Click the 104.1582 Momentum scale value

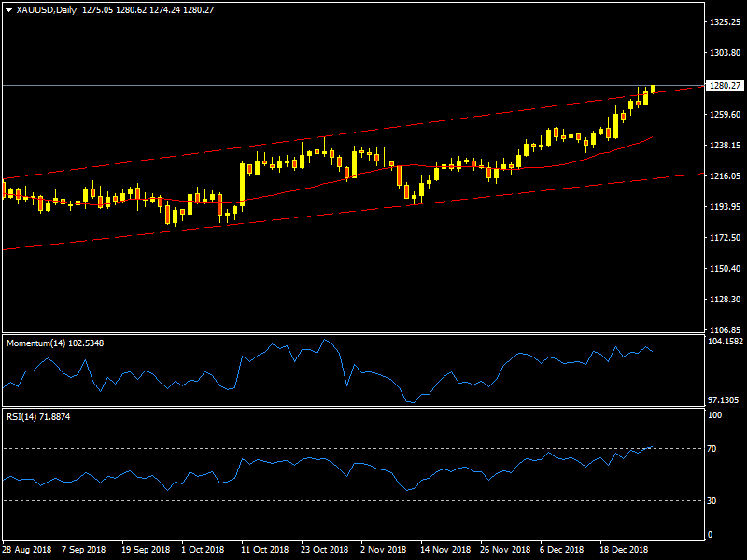pyautogui.click(x=725, y=342)
